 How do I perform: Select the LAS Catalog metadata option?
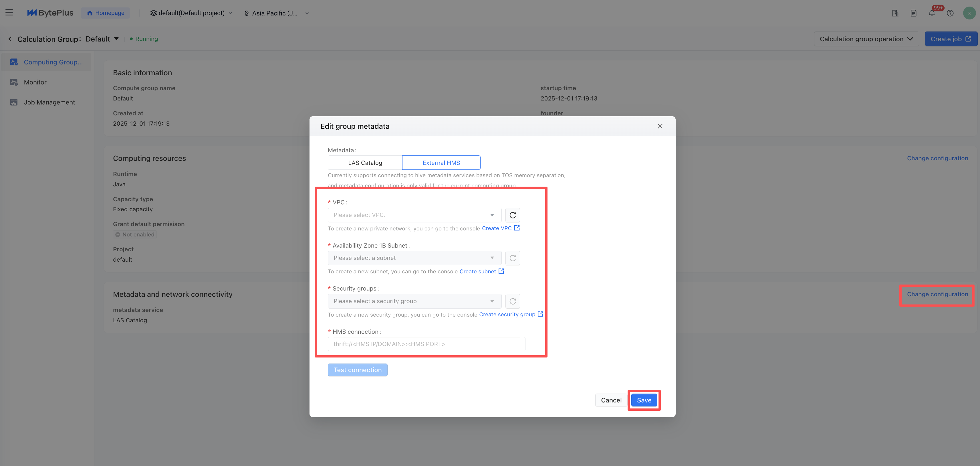click(x=365, y=163)
